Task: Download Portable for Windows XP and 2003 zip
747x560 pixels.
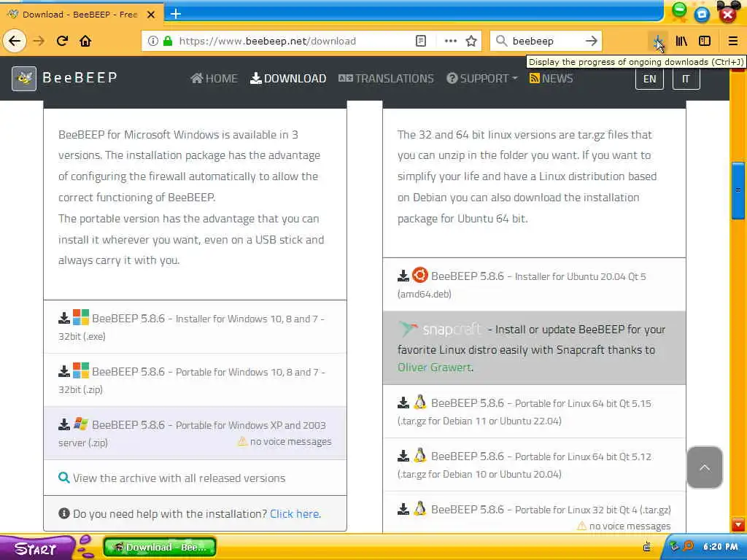Action: 195,433
